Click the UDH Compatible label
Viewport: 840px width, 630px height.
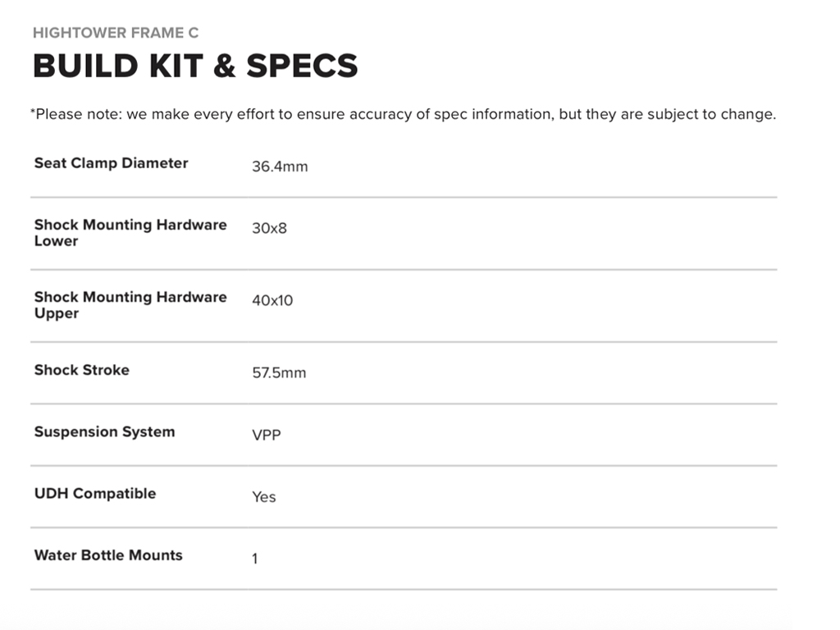click(94, 493)
